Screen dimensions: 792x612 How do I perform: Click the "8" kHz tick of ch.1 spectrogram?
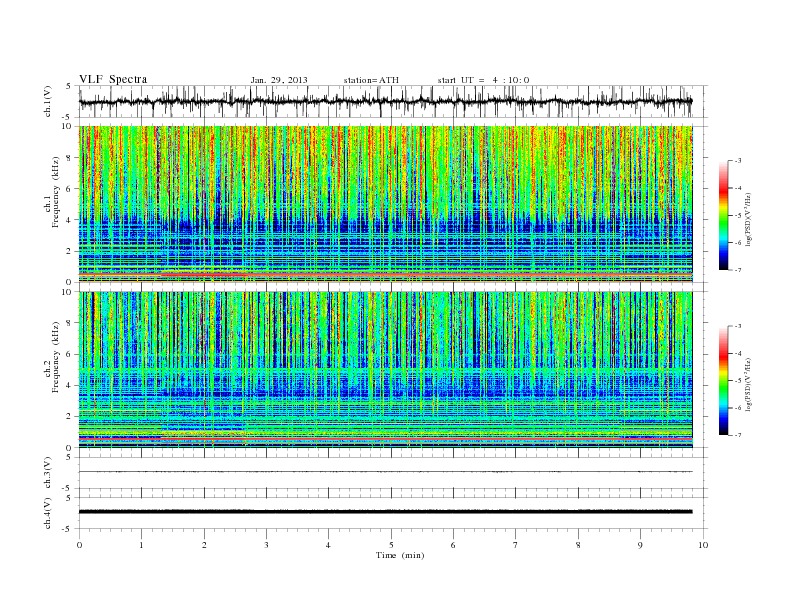(70, 158)
